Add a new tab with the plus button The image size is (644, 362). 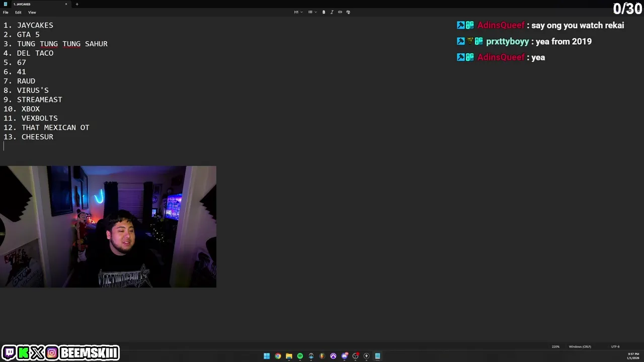(77, 4)
